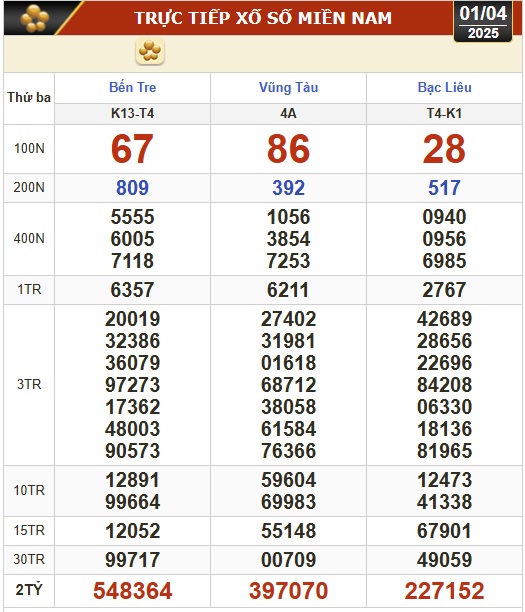Click the Vũng Tàu jackpot number 397070

288,591
